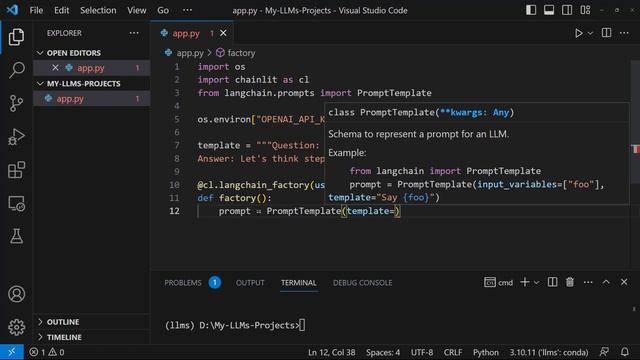
Task: Close app.py in Open Editors list
Action: point(55,68)
